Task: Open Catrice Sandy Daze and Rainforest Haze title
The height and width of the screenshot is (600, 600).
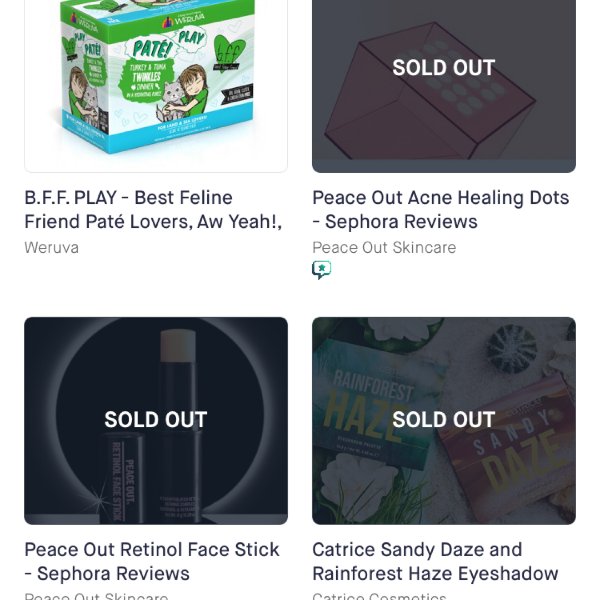Action: pos(435,561)
